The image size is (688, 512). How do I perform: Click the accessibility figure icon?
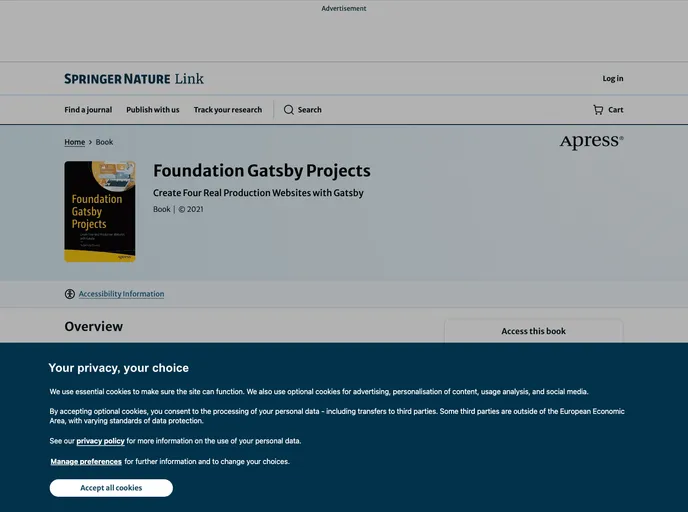(70, 294)
